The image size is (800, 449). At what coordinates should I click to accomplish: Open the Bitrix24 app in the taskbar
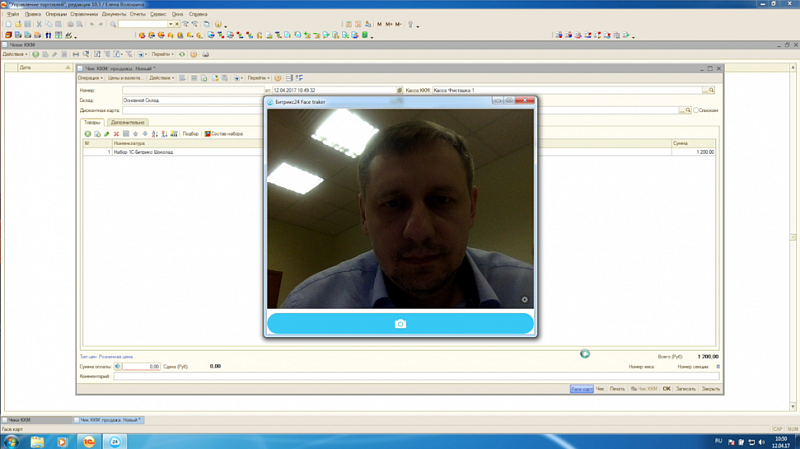click(115, 441)
